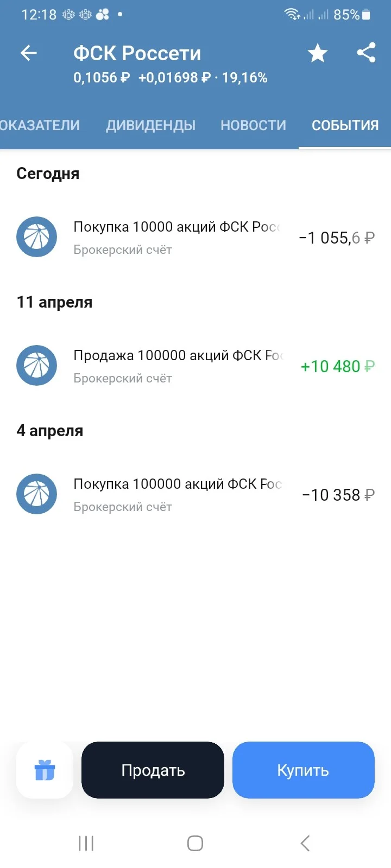Open the Покупка 10000 акций transaction
Screen dimensions: 391x868
195,237
